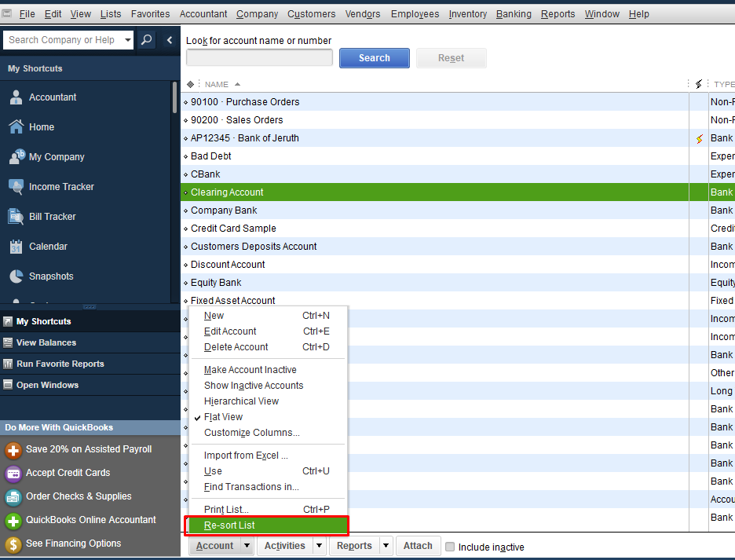The width and height of the screenshot is (735, 560).
Task: Open the Banking menu
Action: click(514, 14)
